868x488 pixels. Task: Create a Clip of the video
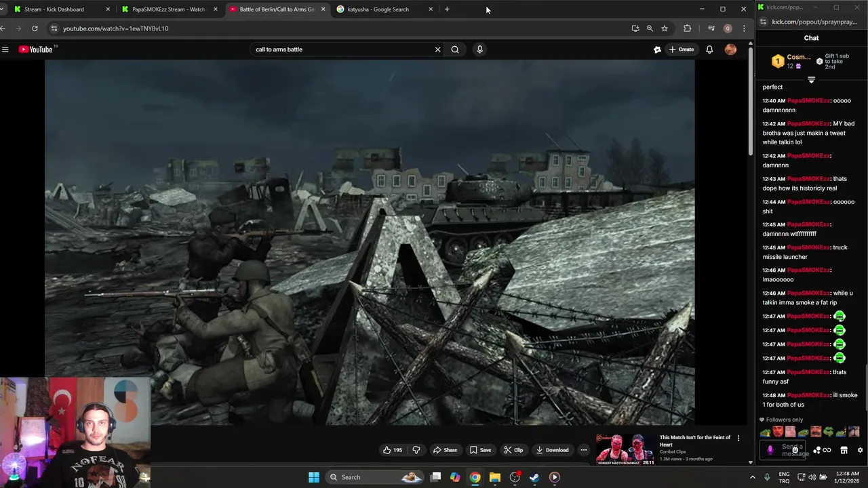coord(513,450)
